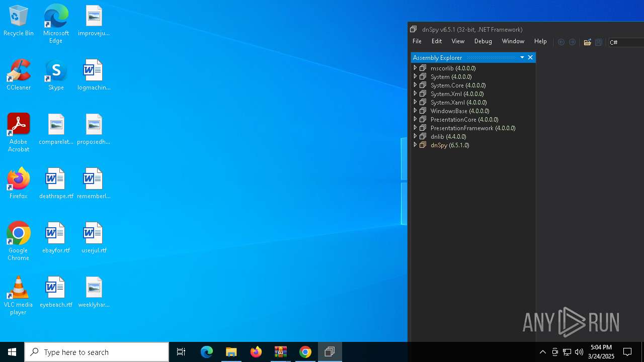
Task: Open the Debug menu in dnSpy
Action: tap(483, 41)
